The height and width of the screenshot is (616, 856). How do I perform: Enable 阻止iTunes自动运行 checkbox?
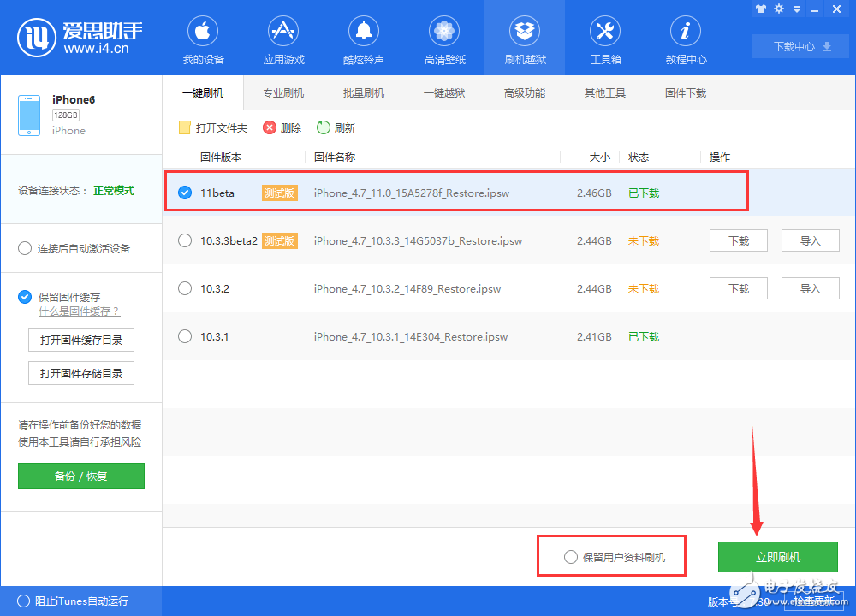pos(24,601)
